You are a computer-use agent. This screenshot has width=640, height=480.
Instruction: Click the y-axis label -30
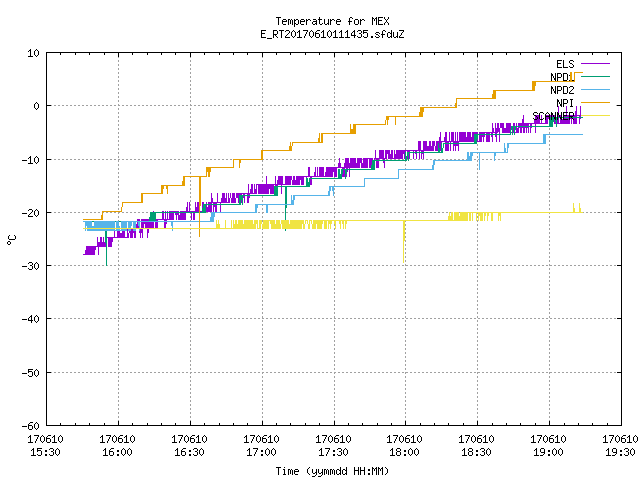point(31,266)
